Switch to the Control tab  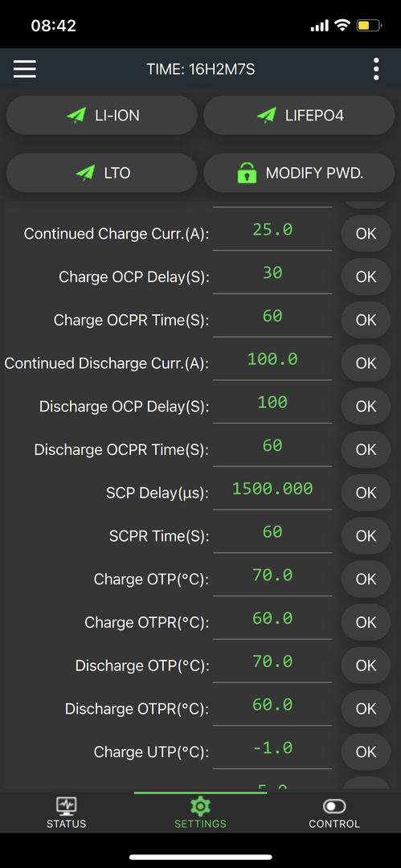(334, 813)
